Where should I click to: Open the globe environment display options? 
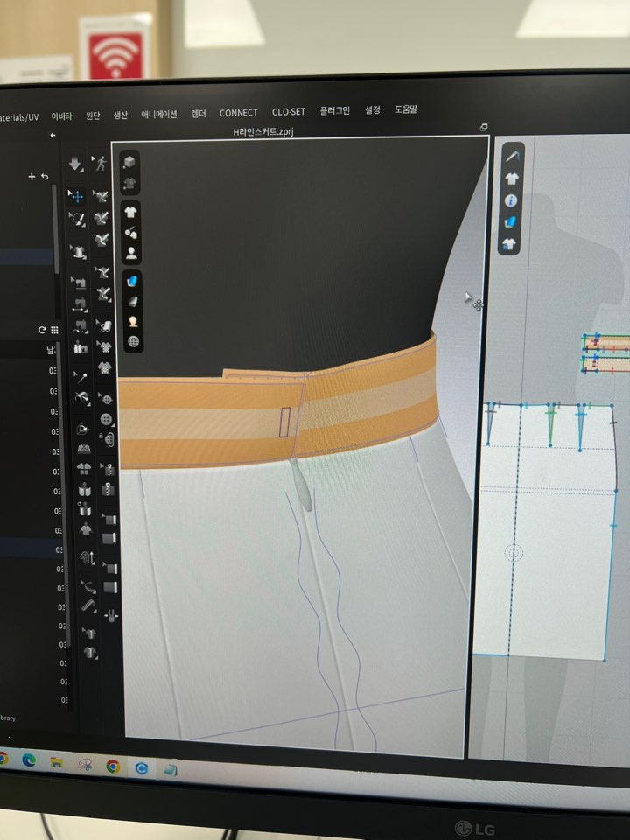[x=133, y=341]
